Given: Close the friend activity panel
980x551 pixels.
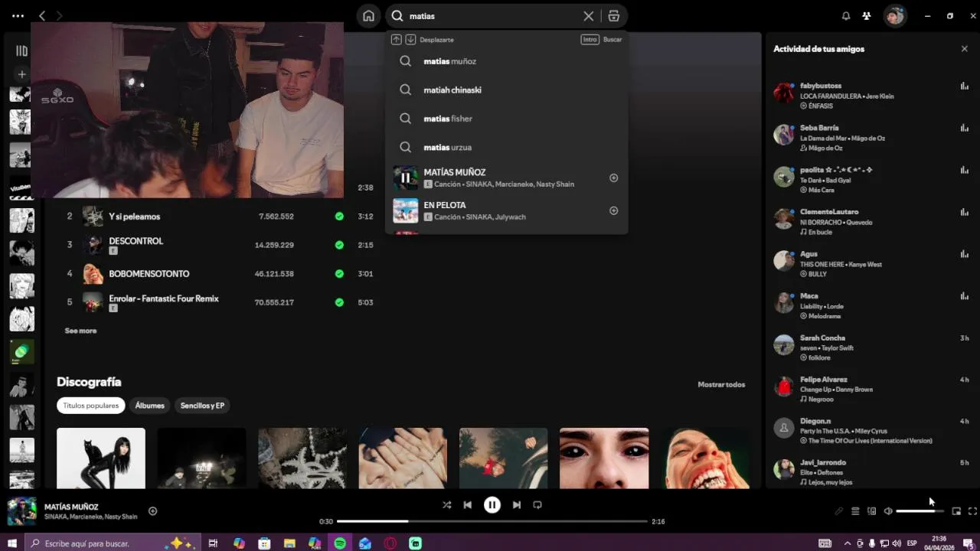Looking at the screenshot, I should pos(964,49).
